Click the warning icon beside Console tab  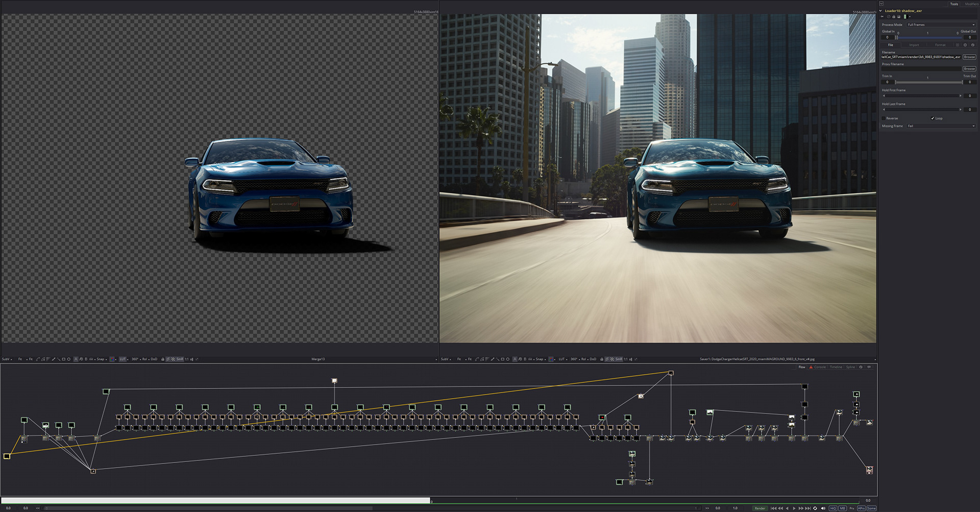click(811, 367)
